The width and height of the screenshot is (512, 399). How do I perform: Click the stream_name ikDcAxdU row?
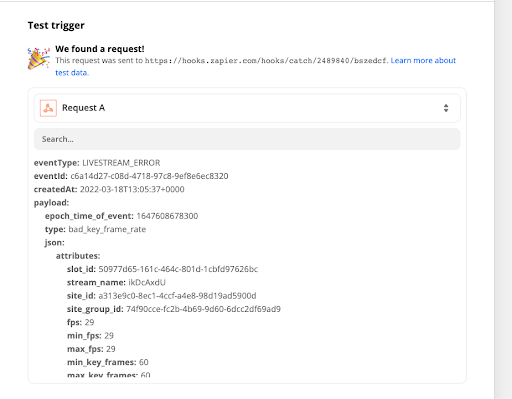(x=116, y=282)
